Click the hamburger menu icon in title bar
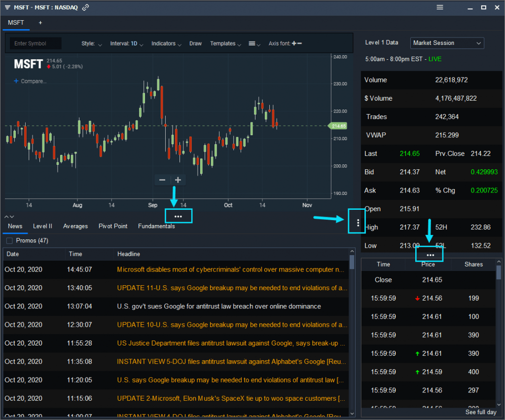This screenshot has width=505, height=420. (439, 7)
